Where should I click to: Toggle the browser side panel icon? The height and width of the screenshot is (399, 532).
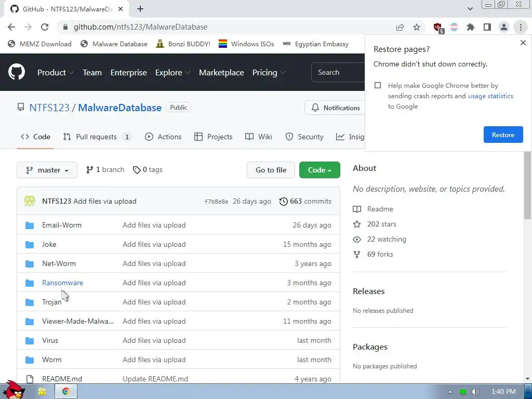click(487, 27)
